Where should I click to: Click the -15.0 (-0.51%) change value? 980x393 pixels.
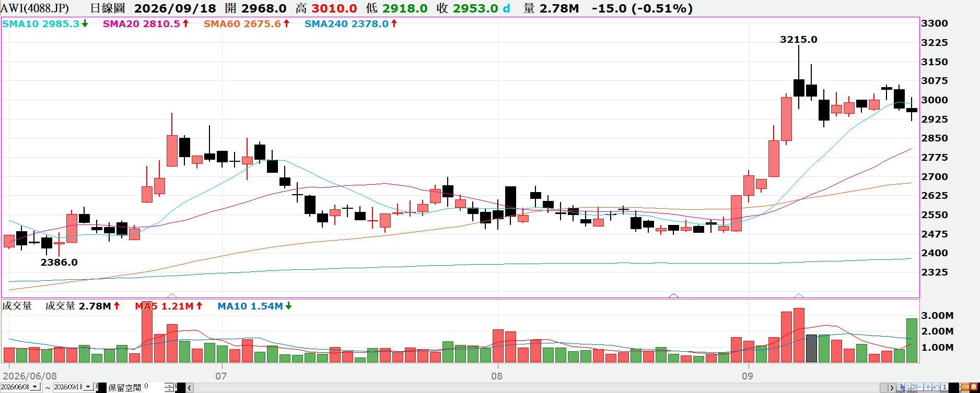642,8
